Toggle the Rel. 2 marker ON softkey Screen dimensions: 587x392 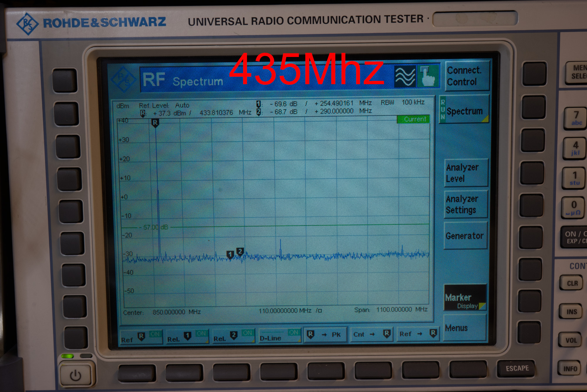[x=234, y=336]
